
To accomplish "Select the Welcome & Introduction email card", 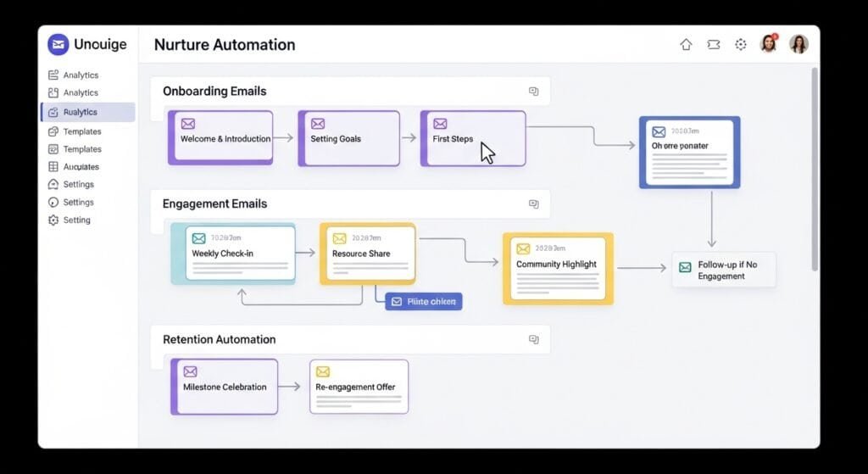I will click(220, 138).
